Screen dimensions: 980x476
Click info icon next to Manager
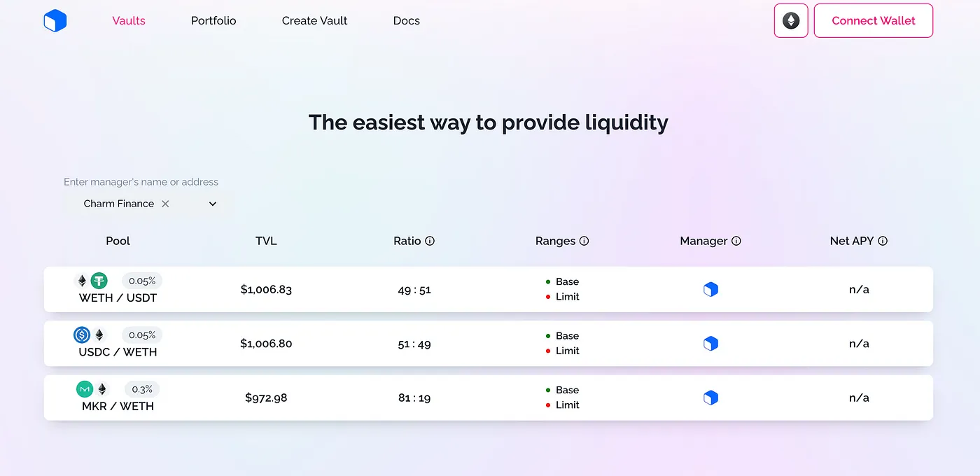tap(736, 241)
